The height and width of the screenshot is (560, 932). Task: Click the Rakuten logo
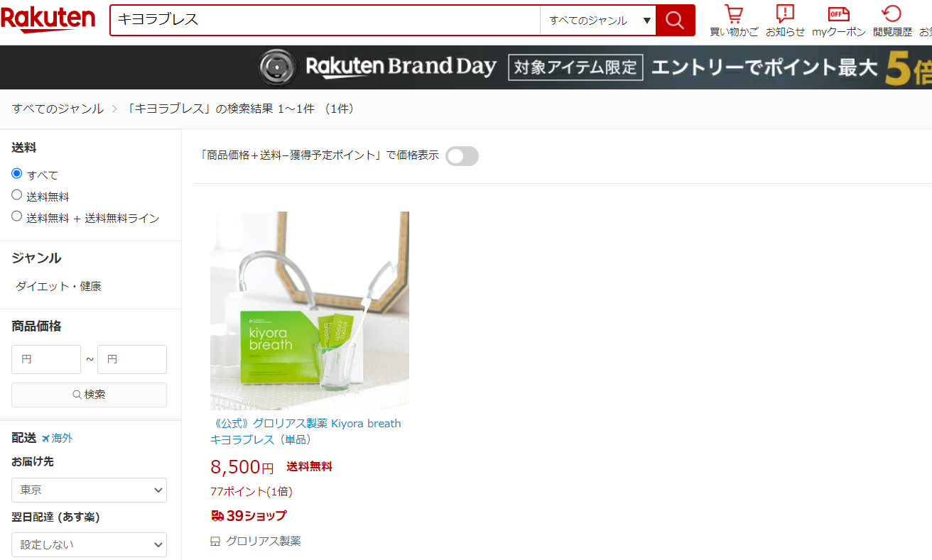pos(48,19)
